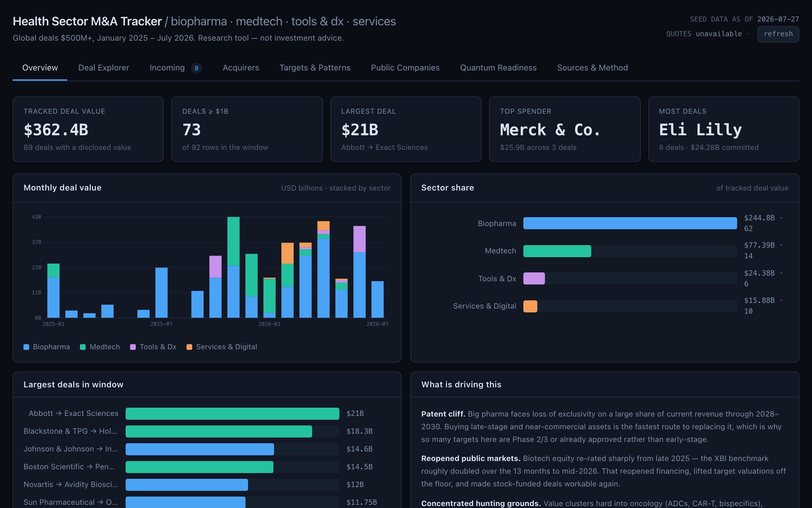Click the Incoming tab's 0 count badge

point(196,68)
